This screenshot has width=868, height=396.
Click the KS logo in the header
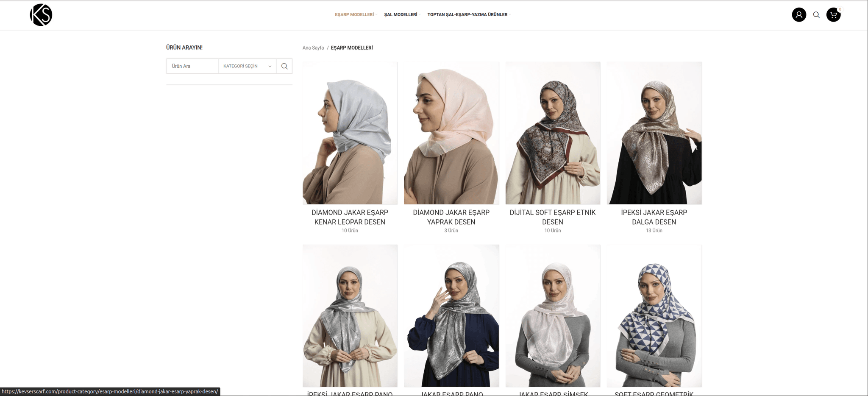[x=41, y=15]
